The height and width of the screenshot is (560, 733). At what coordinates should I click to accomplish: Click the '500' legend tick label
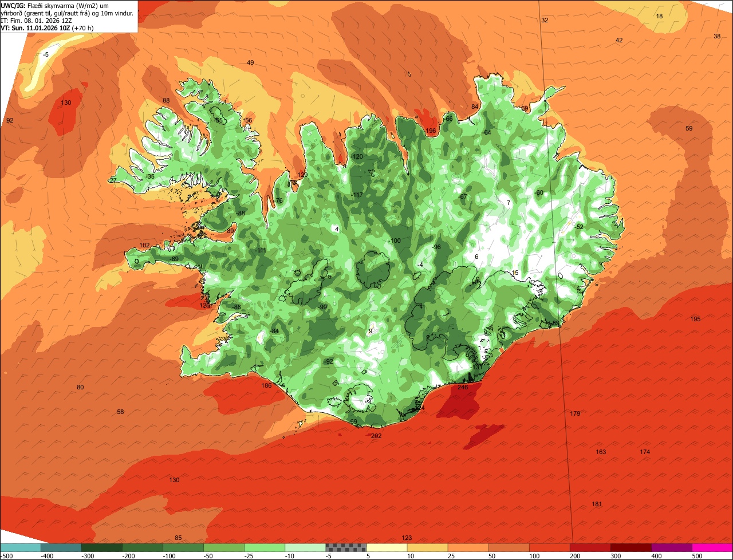pos(697,555)
